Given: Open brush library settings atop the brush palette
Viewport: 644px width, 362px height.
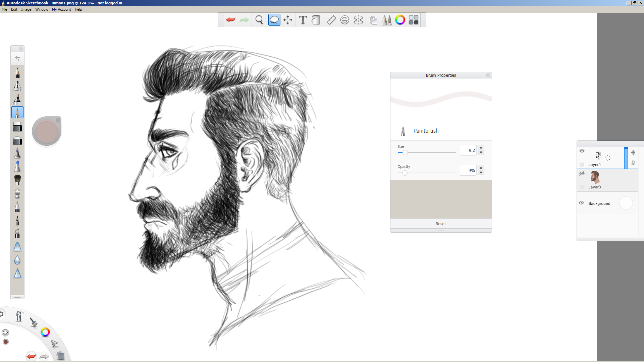Looking at the screenshot, I should pyautogui.click(x=17, y=59).
